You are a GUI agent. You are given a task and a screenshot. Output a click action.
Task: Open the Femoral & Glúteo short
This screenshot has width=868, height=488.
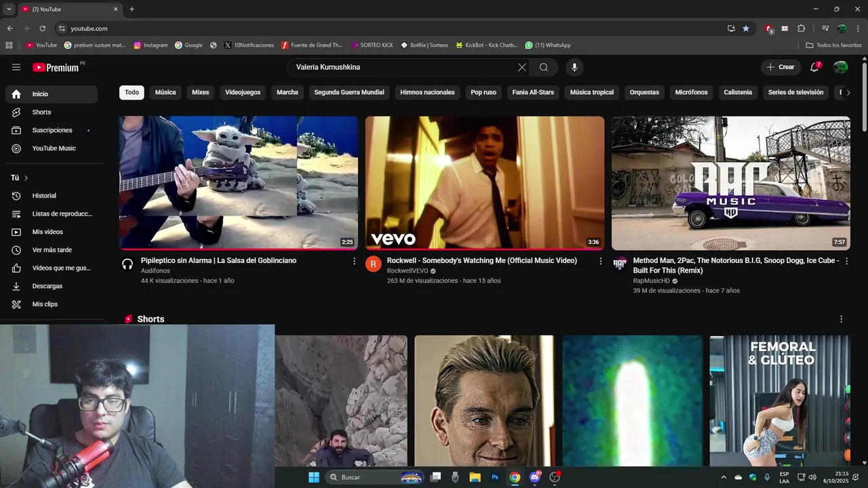(780, 401)
